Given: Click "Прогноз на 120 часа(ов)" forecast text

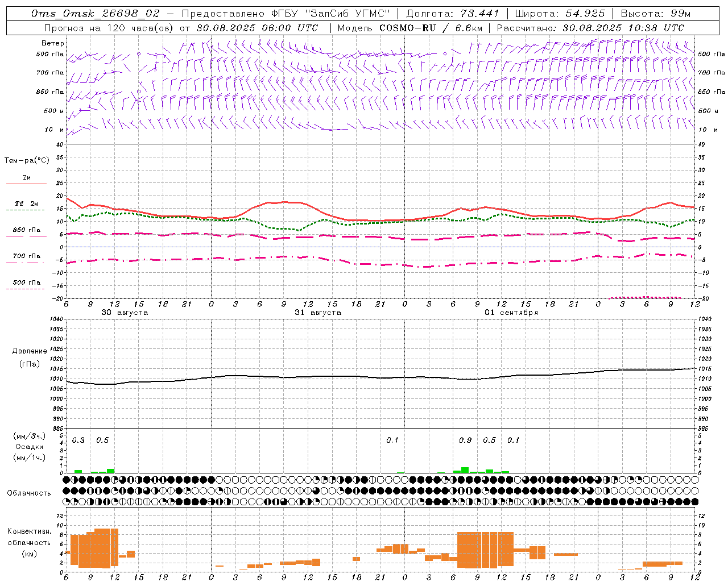Looking at the screenshot, I should click(108, 28).
